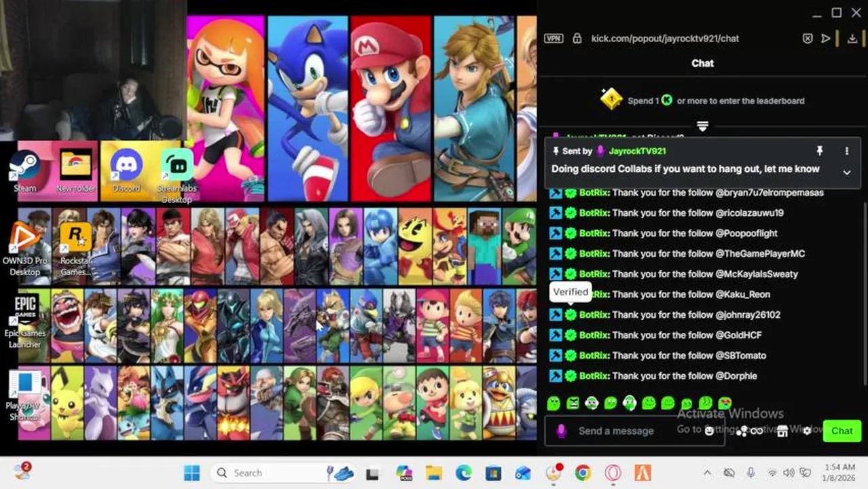Open the Steam desktop shortcut
Screen dimensions: 868x489
25,170
